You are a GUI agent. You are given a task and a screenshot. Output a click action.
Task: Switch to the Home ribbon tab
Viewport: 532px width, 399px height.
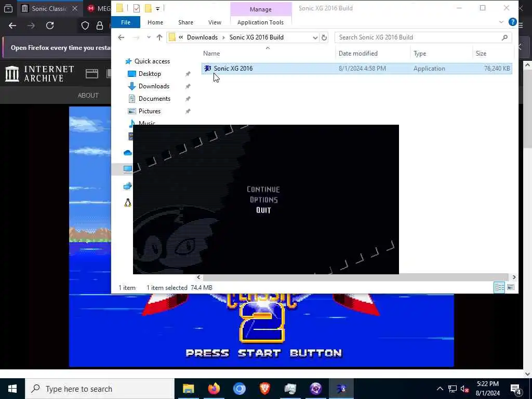(155, 22)
